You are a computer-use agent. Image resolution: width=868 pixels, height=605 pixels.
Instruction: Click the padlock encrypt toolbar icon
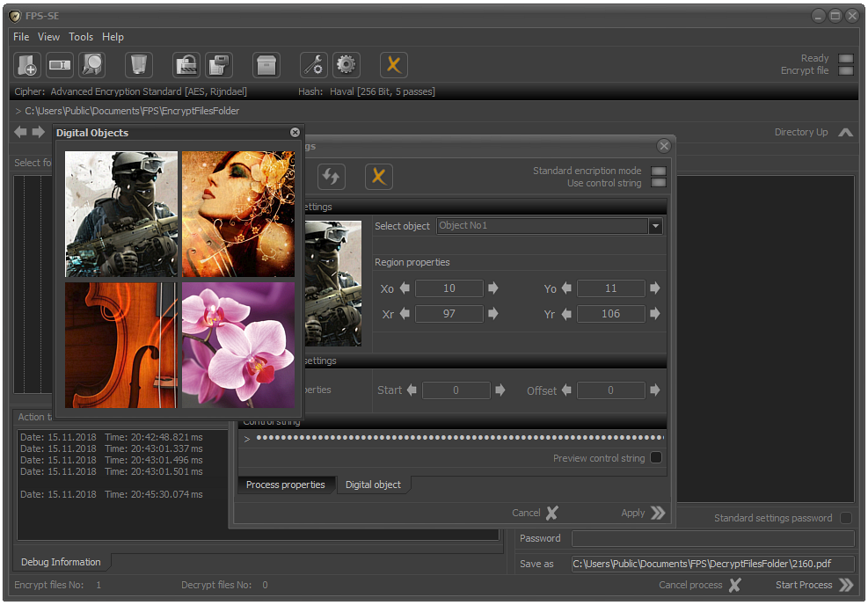(x=186, y=64)
